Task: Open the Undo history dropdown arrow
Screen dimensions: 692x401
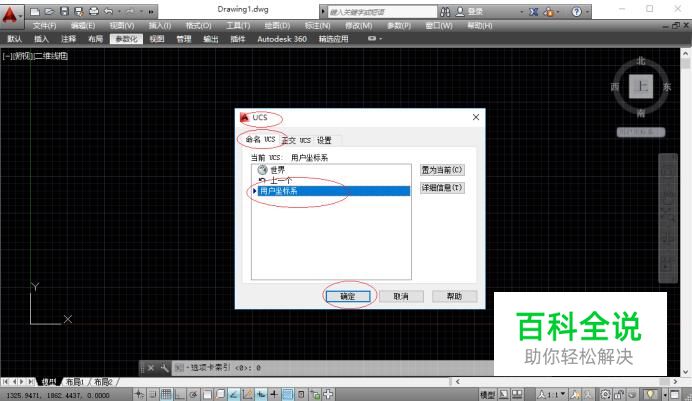Action: click(119, 11)
